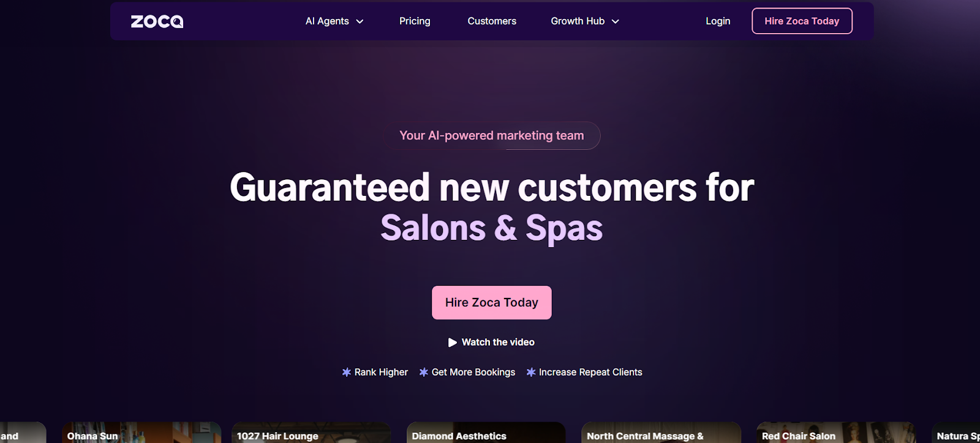Viewport: 980px width, 443px height.
Task: Open the 1027 Hair Lounge card
Action: click(x=311, y=433)
